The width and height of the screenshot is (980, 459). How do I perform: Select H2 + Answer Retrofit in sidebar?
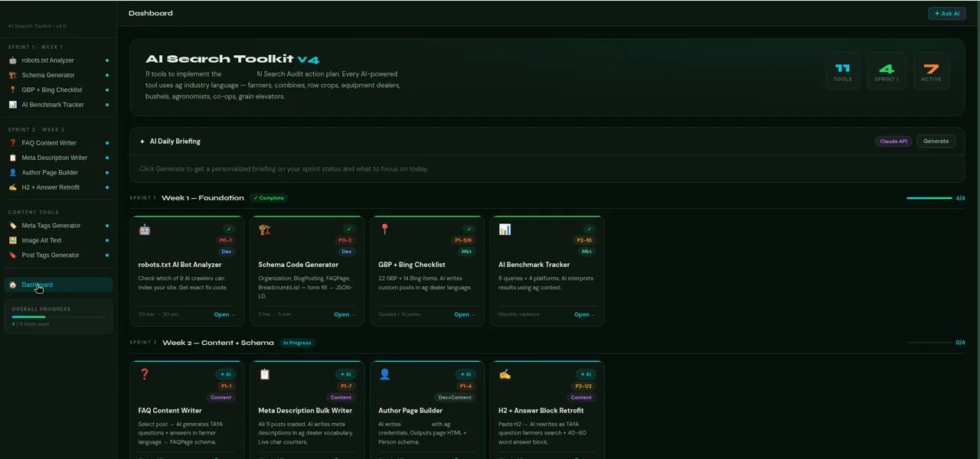tap(58, 187)
